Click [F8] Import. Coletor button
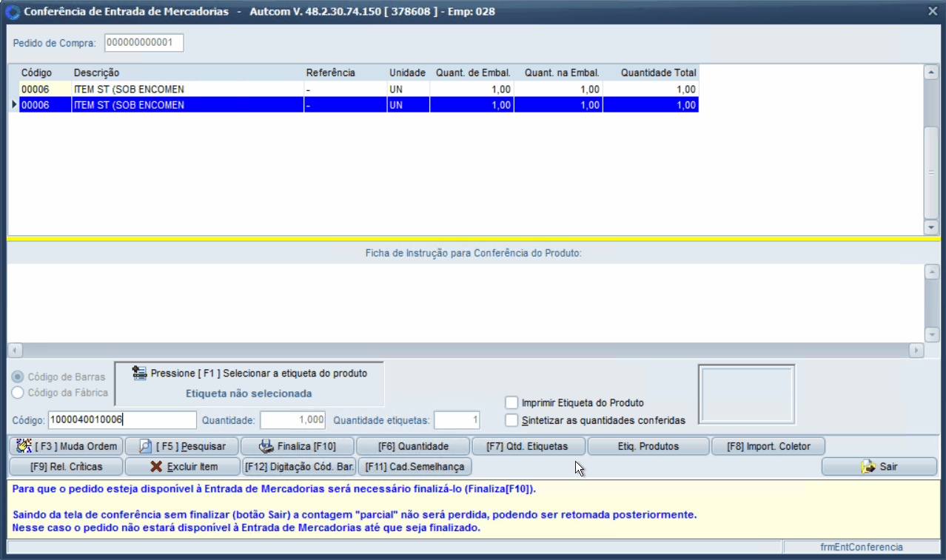Screen dimensions: 946x560 (x=768, y=446)
